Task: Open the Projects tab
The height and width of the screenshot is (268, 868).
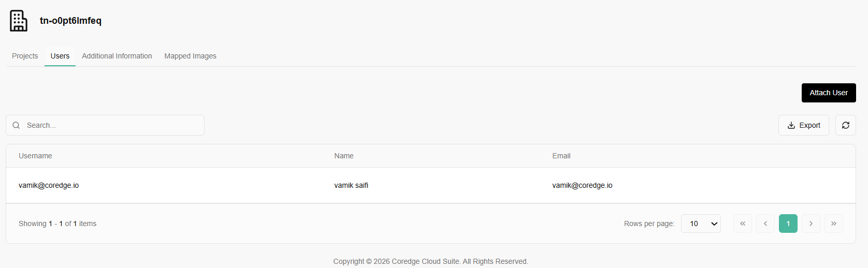Action: [x=25, y=56]
